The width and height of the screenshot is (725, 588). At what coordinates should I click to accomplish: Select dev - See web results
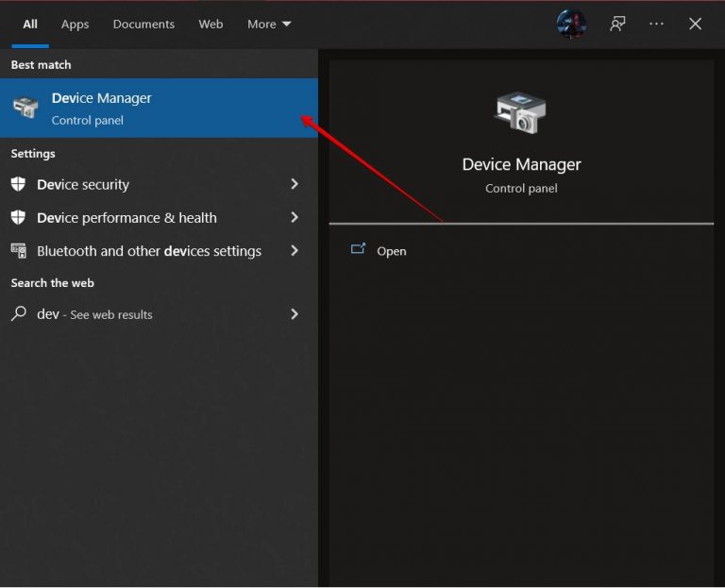click(x=159, y=314)
